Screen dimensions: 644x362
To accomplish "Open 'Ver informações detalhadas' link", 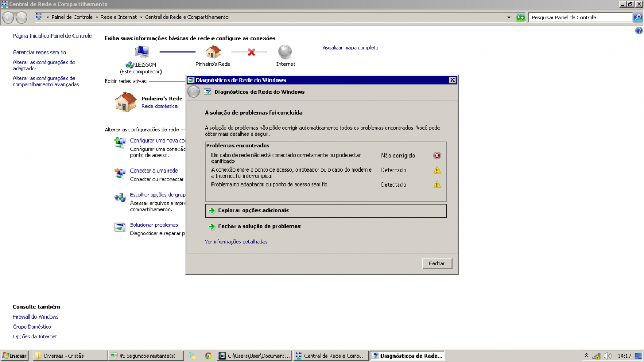I will (236, 242).
